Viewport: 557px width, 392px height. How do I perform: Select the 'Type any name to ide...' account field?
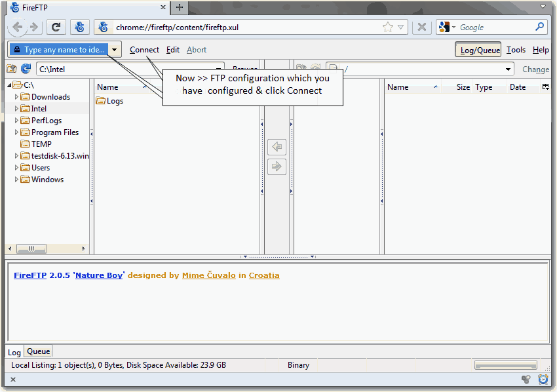[x=59, y=50]
